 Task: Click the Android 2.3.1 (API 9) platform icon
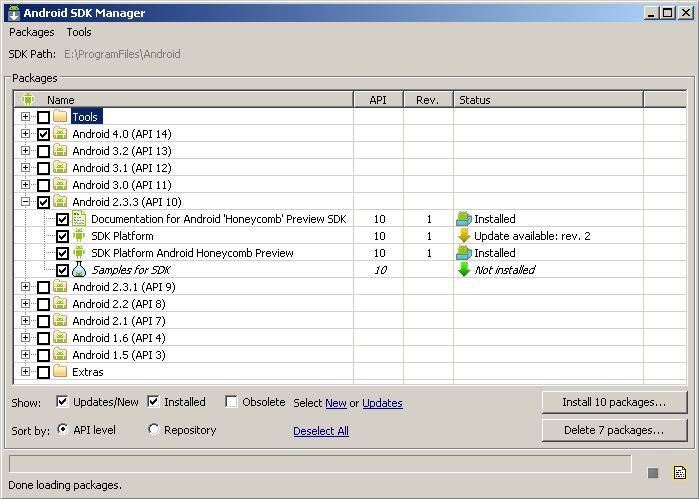click(60, 286)
